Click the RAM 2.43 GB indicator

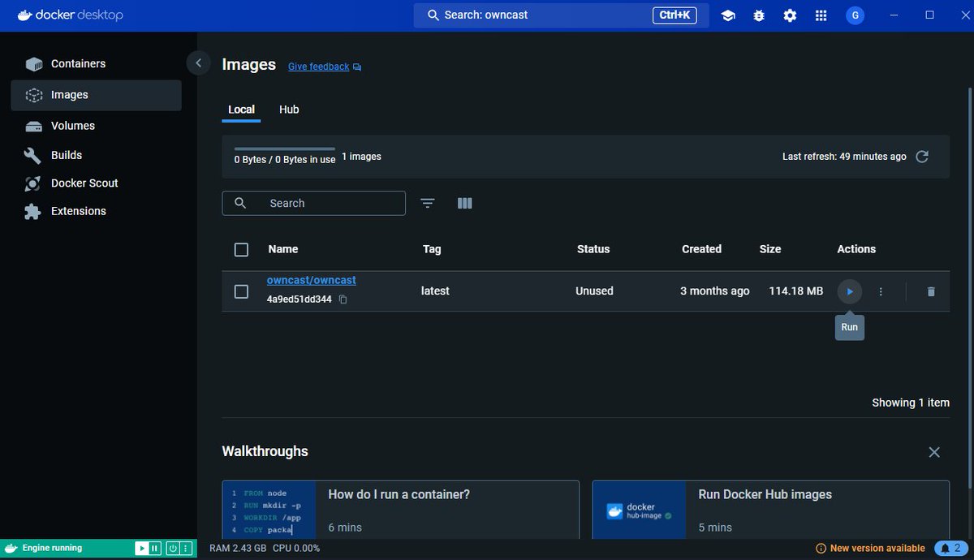pyautogui.click(x=238, y=549)
